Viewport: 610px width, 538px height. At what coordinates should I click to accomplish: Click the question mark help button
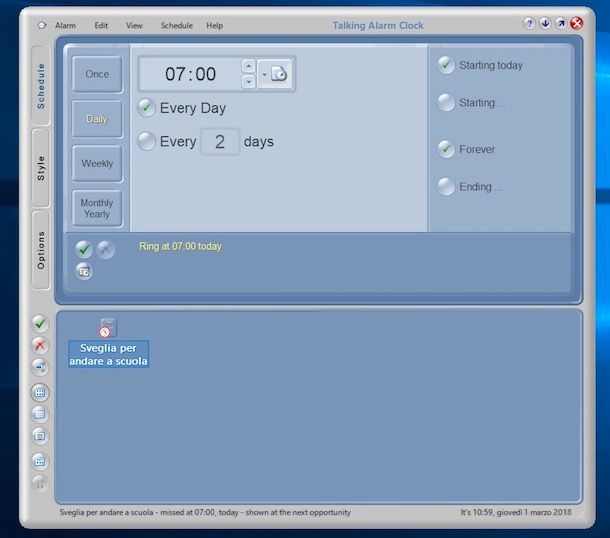pyautogui.click(x=529, y=23)
